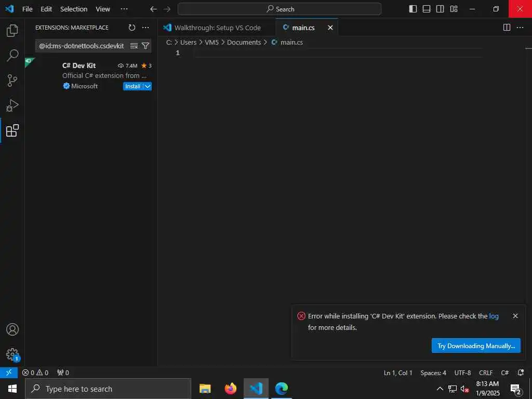Open the muted volume tray icon
Screen dimensions: 532x399
click(x=465, y=389)
